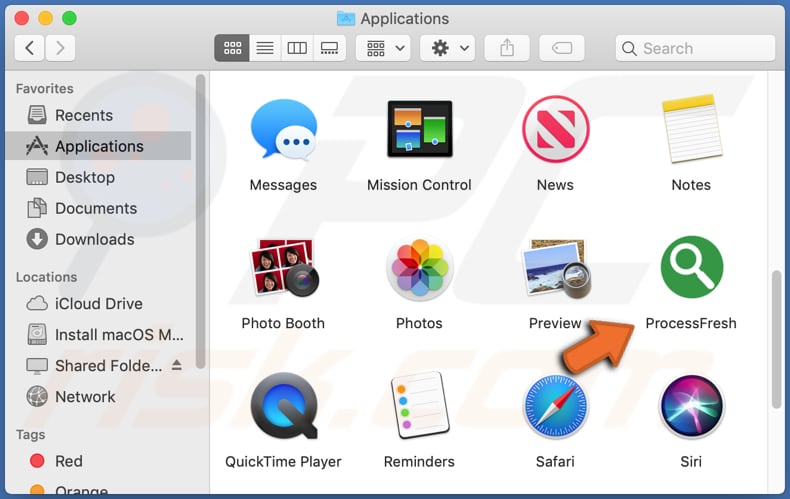Select the Red tag

pos(98,461)
